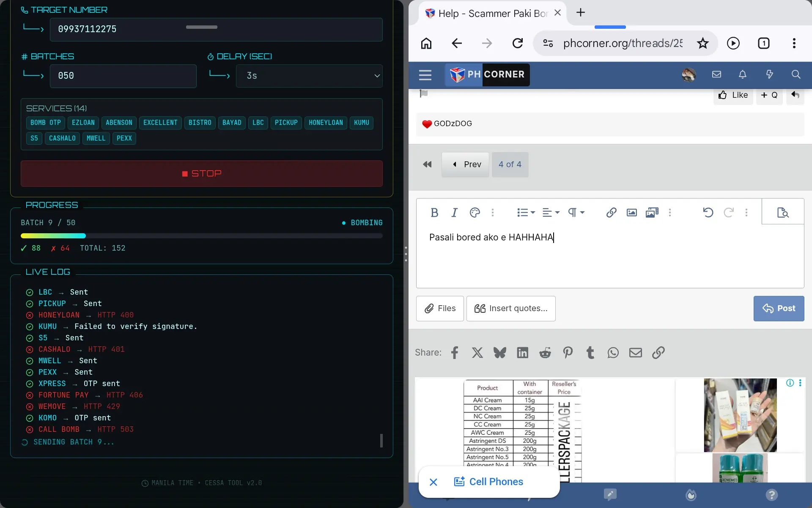
Task: Expand the text alignment dropdown in editor
Action: pos(551,213)
